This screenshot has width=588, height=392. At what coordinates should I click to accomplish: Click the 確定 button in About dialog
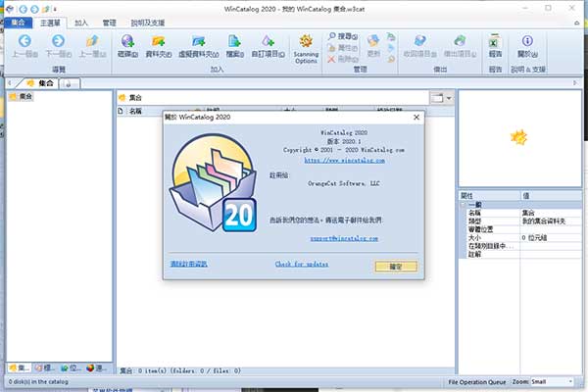[x=396, y=267]
